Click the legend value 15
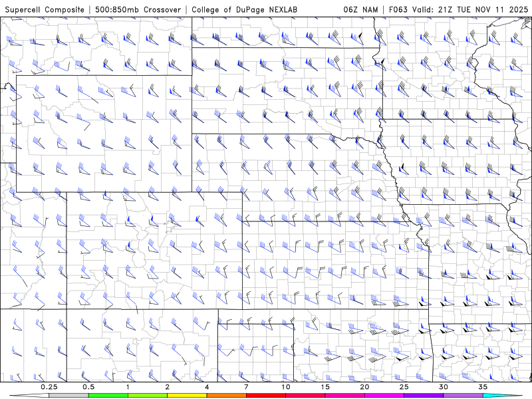 pyautogui.click(x=325, y=387)
